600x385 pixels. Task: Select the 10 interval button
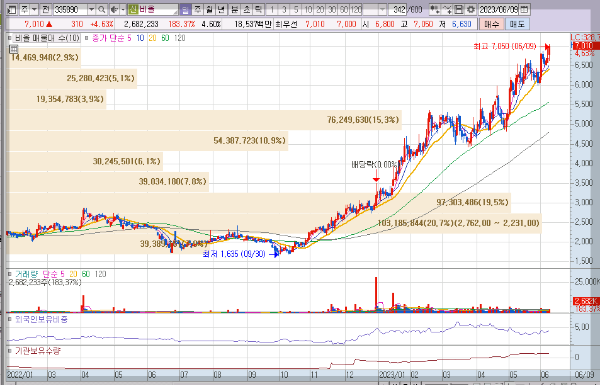click(x=308, y=9)
